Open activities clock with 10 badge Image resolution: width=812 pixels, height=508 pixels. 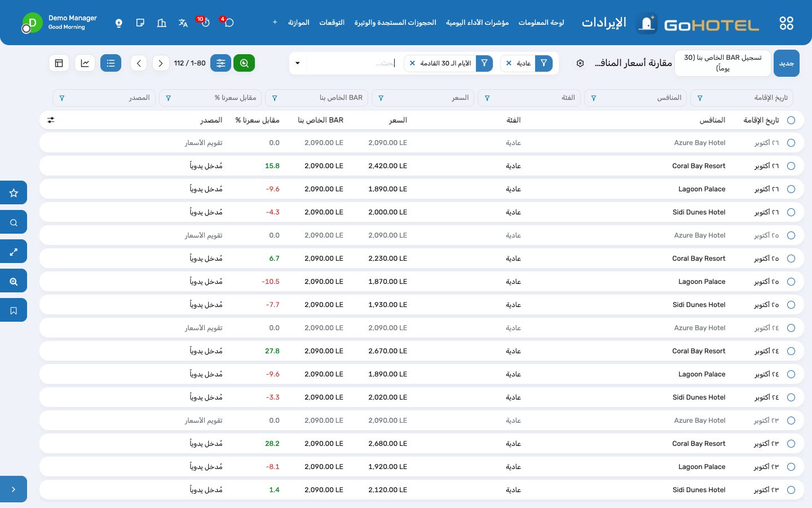(205, 23)
